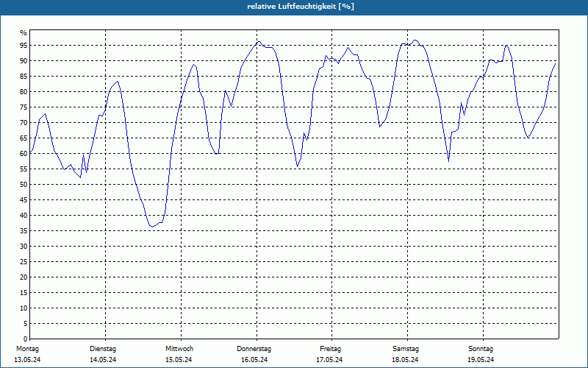Click the 5 y-axis value
Screen dimensions: 588x368
(x=26, y=324)
